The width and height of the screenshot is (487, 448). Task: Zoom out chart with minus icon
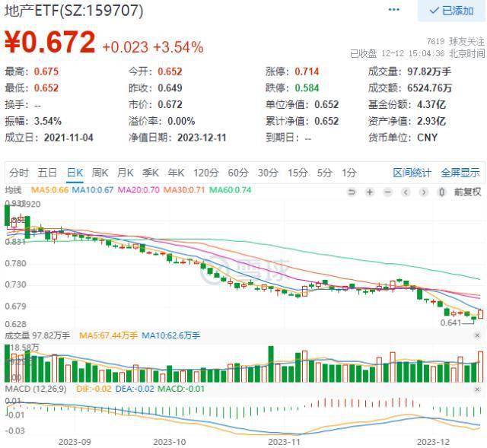pyautogui.click(x=387, y=192)
